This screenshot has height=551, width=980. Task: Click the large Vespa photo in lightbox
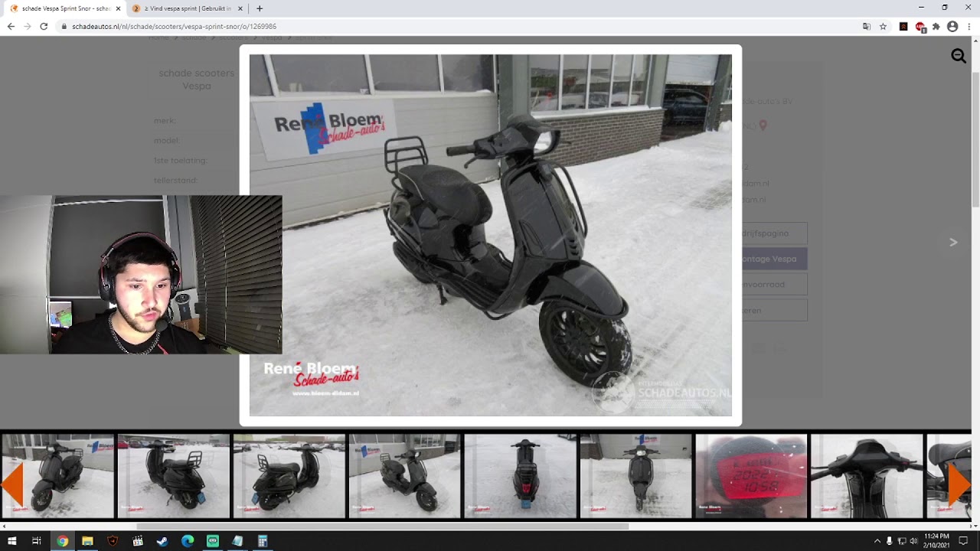(x=490, y=235)
